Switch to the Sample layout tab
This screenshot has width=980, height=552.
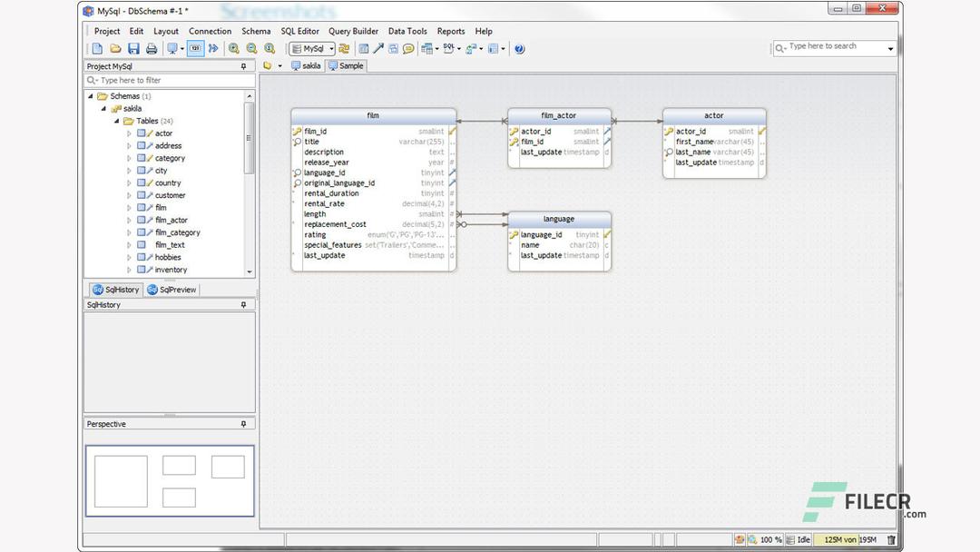click(349, 65)
